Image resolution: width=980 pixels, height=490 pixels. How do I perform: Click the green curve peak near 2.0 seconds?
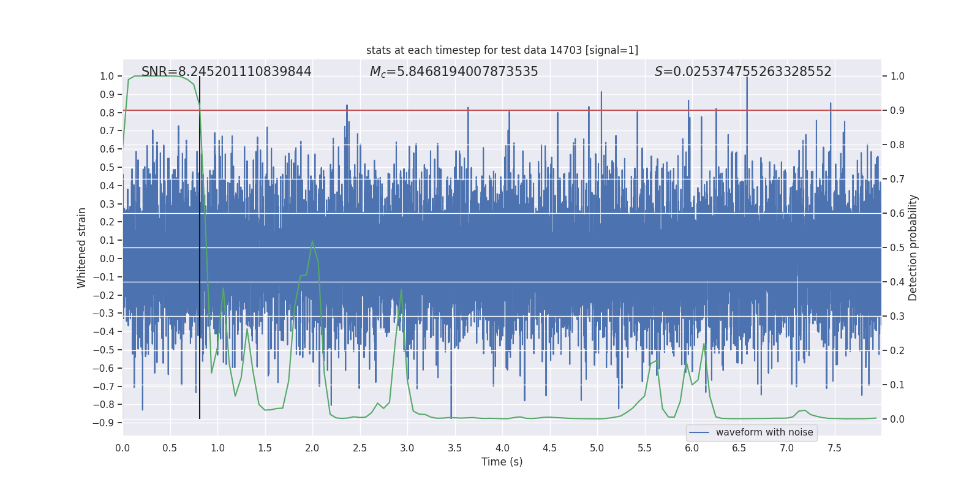point(312,241)
